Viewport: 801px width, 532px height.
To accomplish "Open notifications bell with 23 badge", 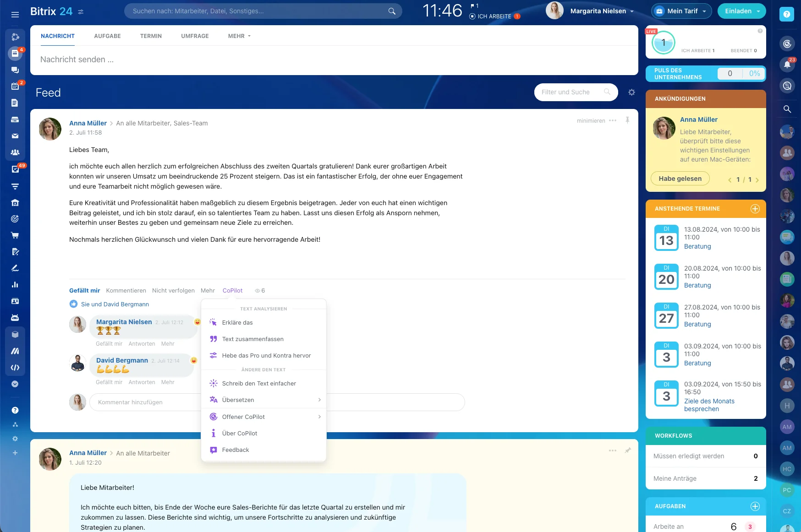I will 787,65.
